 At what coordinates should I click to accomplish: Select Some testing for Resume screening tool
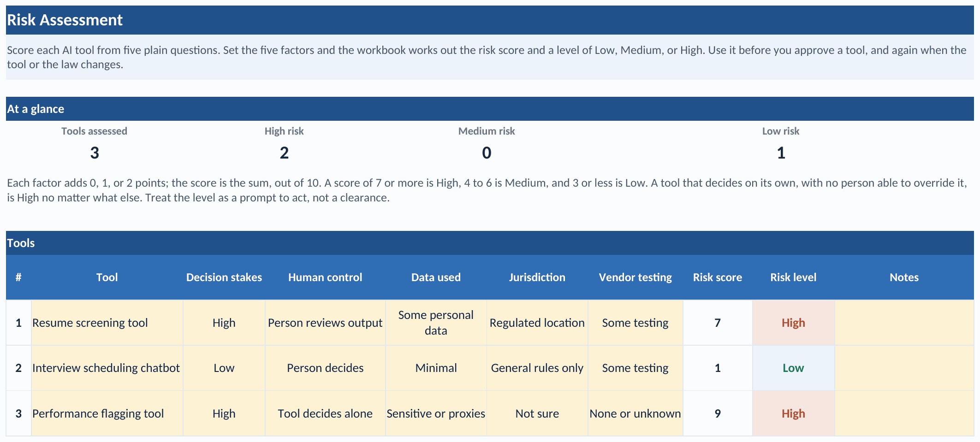pos(636,323)
